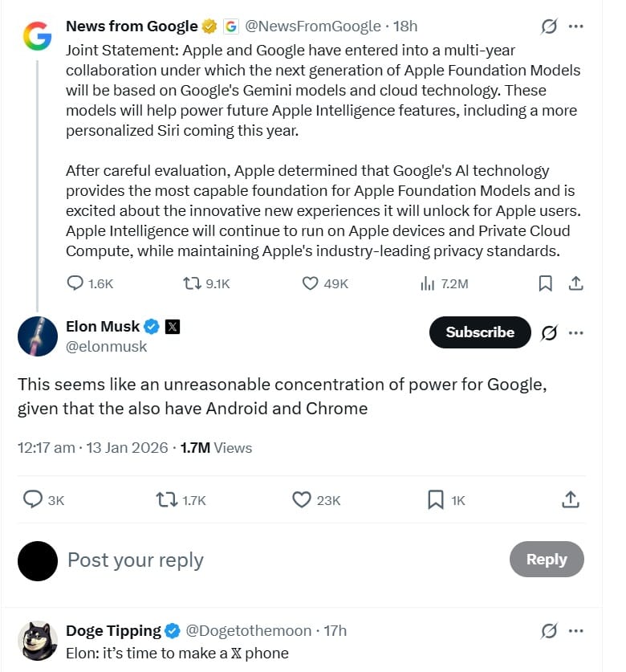
Task: Select the X affiliate badge on Elon's profile
Action: click(x=173, y=326)
